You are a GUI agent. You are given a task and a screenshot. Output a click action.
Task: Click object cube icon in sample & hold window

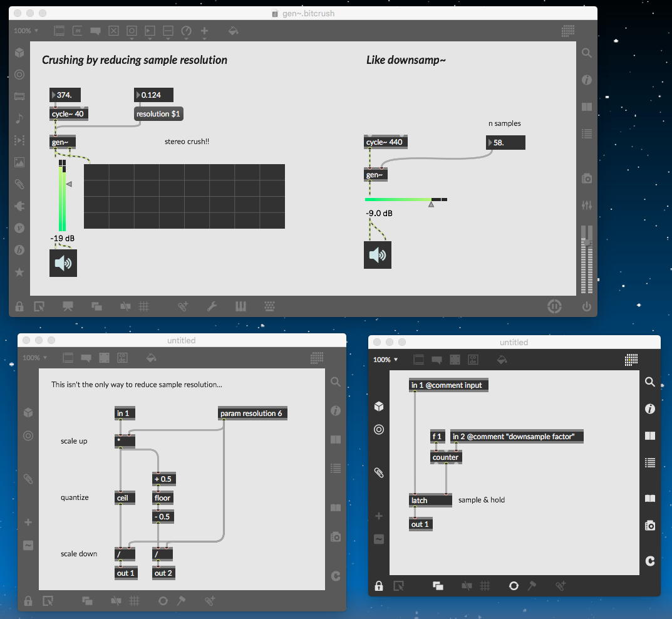(379, 407)
